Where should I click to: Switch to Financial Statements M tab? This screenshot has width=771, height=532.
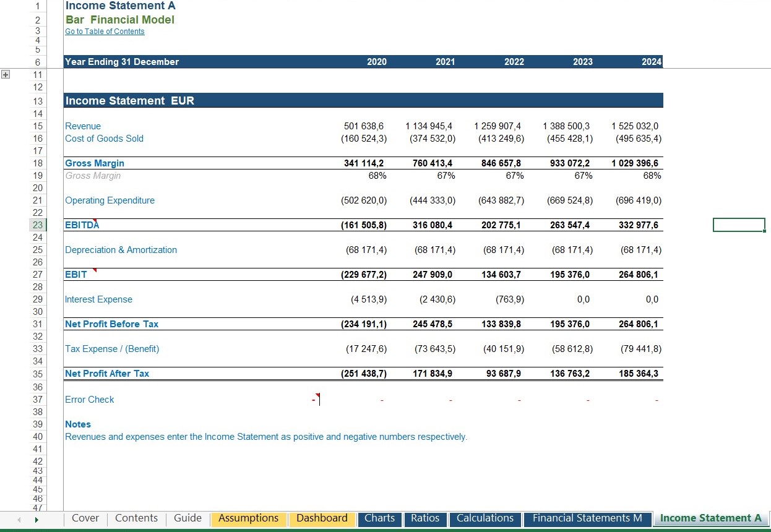(x=587, y=518)
